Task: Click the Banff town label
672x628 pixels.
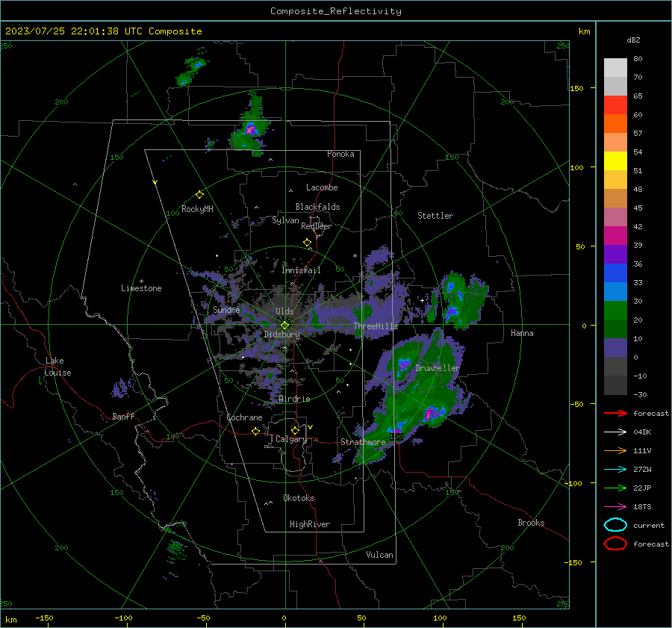Action: 123,416
